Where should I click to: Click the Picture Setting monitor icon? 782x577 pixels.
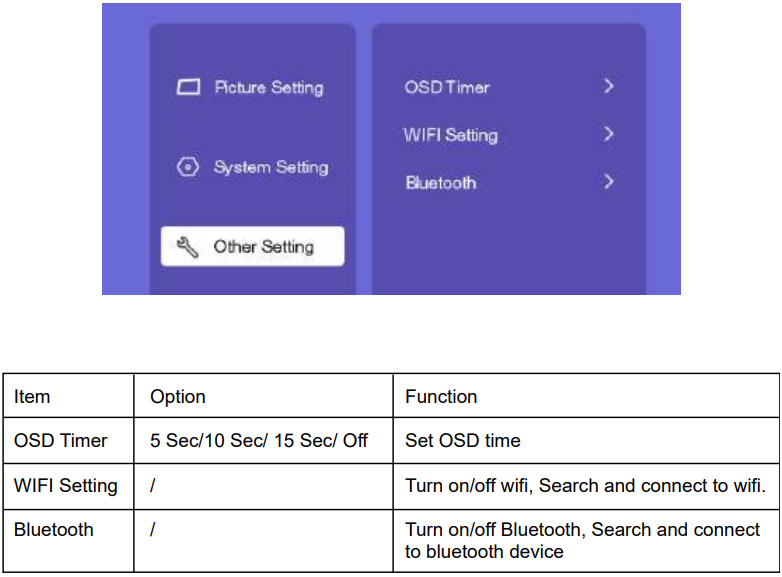click(188, 88)
